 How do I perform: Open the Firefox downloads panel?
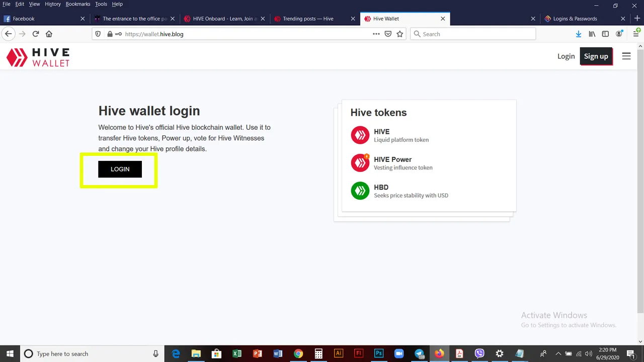tap(579, 34)
